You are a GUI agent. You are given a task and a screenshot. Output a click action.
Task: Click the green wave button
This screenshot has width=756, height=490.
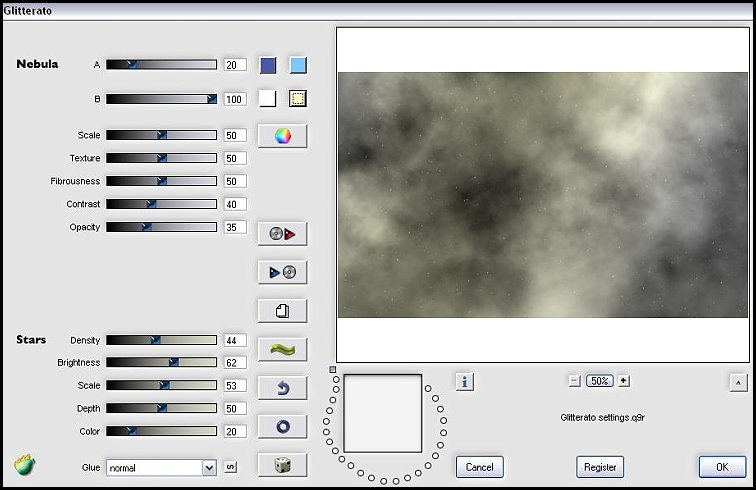[282, 349]
